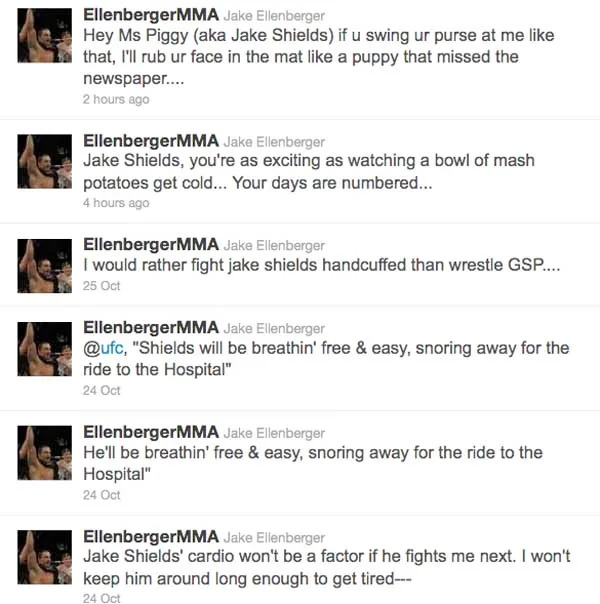Click the "4 hours ago" timestamp
600x604 pixels.
pyautogui.click(x=115, y=203)
